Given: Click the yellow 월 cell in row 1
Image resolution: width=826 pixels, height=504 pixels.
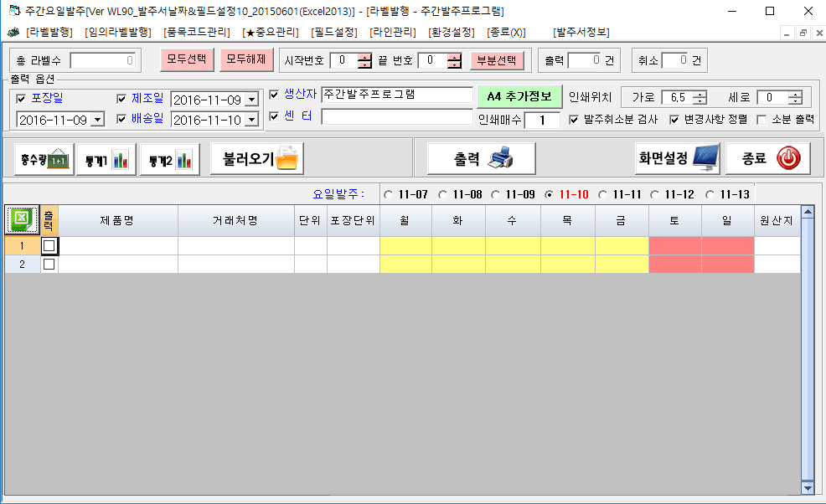Looking at the screenshot, I should (x=405, y=245).
